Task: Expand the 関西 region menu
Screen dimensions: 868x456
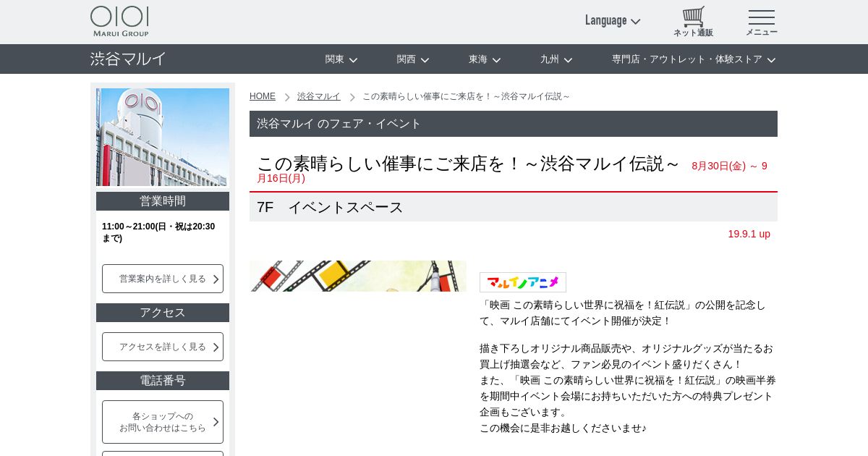Action: [413, 59]
